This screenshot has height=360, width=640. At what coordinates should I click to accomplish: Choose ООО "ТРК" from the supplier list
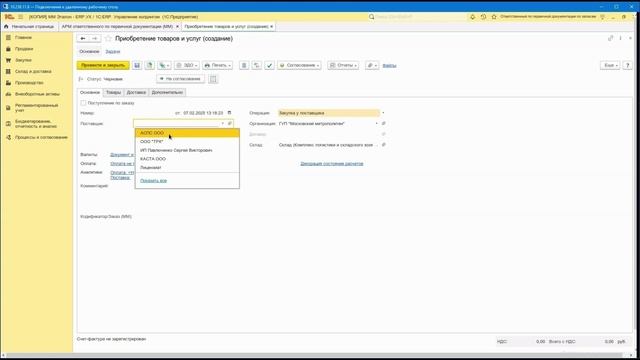click(x=187, y=142)
